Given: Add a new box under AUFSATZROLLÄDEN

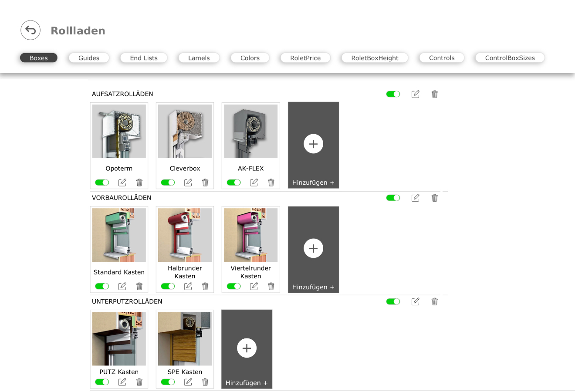Looking at the screenshot, I should coord(313,145).
